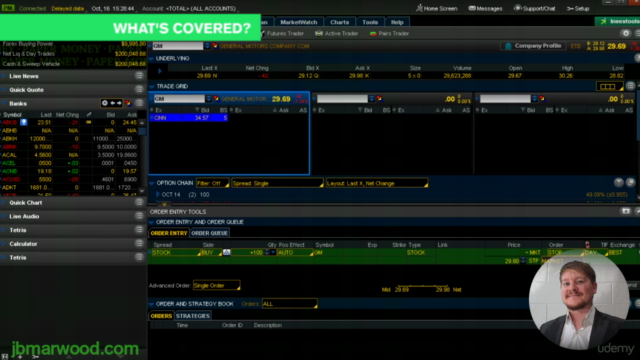
Task: Collapse the Trade Grid section
Action: click(x=152, y=87)
